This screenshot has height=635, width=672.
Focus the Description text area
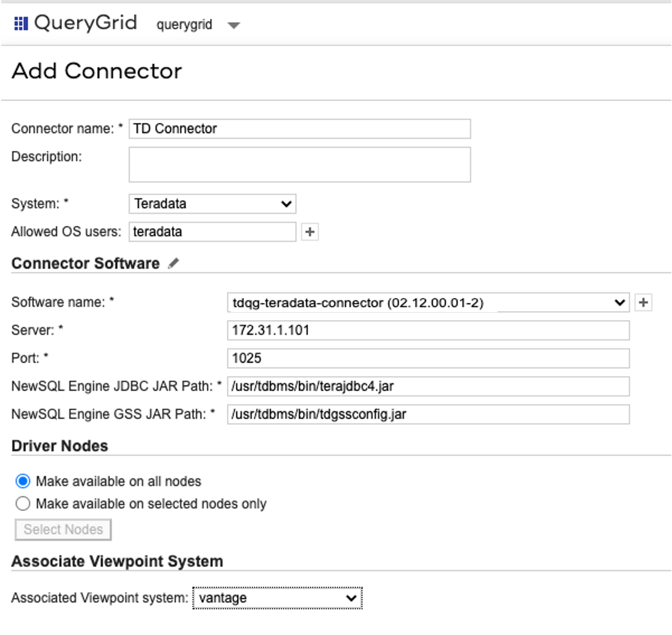tap(300, 165)
